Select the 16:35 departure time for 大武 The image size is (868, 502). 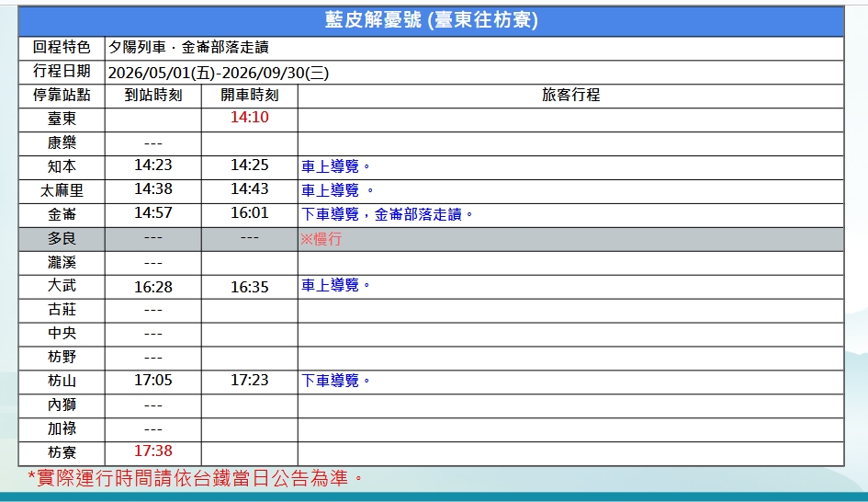tap(249, 287)
